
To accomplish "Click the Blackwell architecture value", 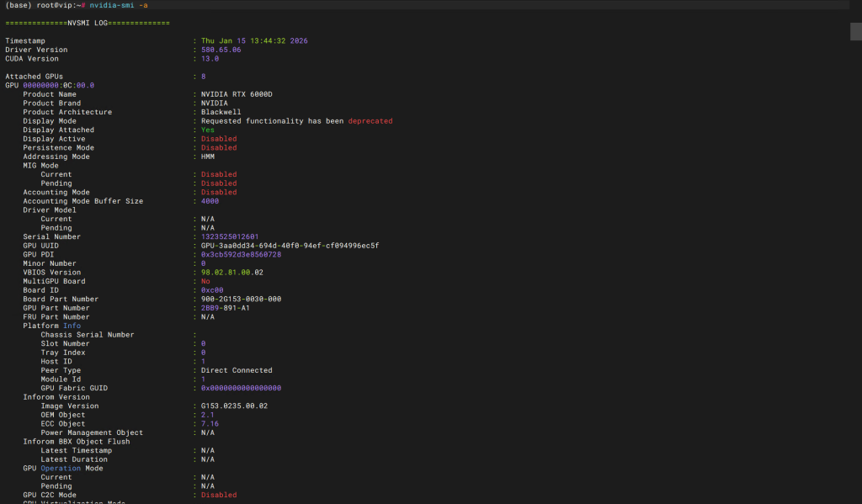I will tap(221, 112).
